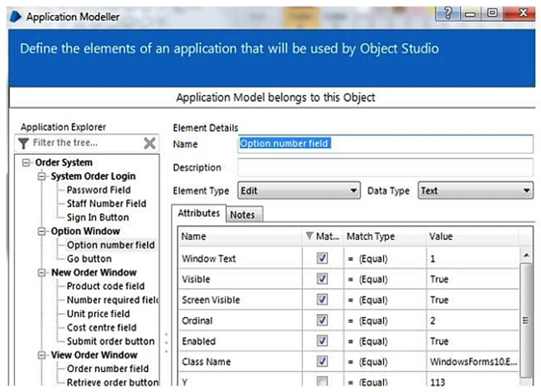
Task: Select Go button in the tree
Action: (x=89, y=258)
